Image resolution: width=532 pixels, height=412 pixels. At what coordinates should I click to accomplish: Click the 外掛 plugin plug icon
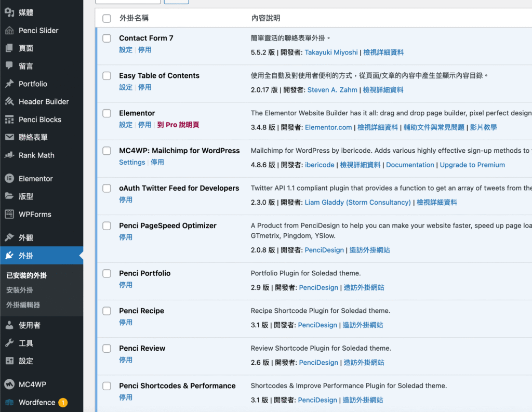[9, 256]
